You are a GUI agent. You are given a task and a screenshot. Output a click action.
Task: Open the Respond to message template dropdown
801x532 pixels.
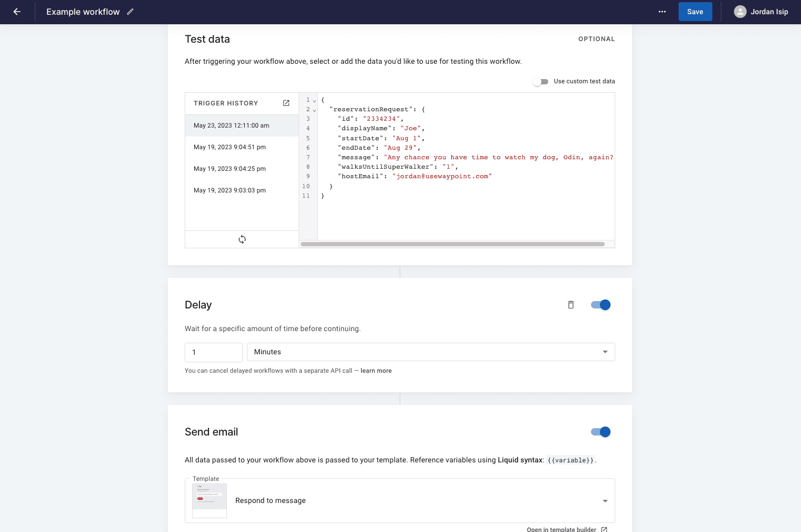(605, 500)
